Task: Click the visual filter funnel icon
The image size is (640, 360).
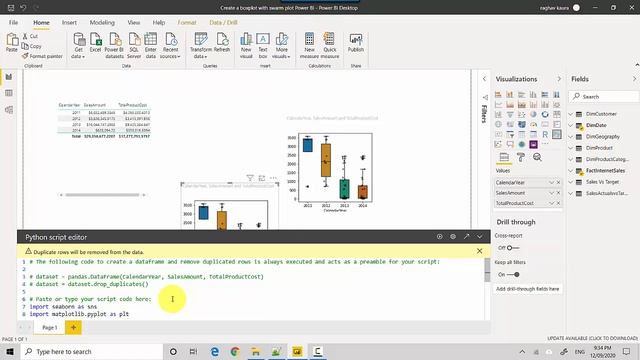Action: pos(250,178)
